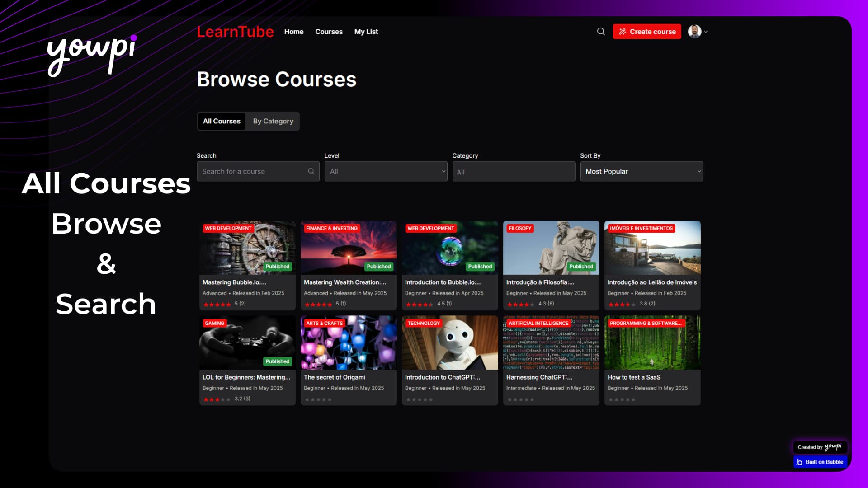Open the Level dropdown
Image resolution: width=868 pixels, height=488 pixels.
[386, 171]
